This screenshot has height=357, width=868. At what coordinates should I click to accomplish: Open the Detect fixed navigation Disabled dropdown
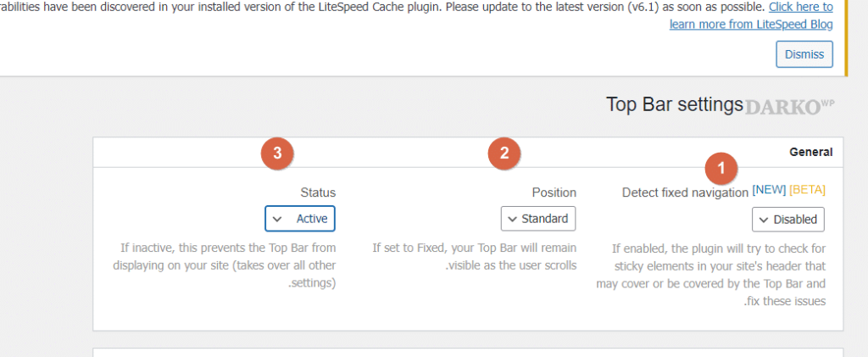pos(787,219)
